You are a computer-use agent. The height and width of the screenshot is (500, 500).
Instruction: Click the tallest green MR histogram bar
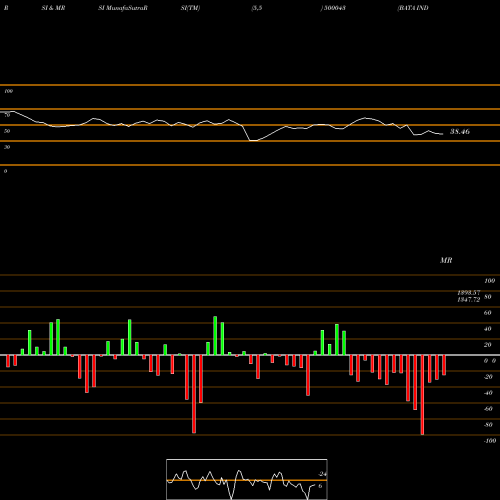[215, 336]
